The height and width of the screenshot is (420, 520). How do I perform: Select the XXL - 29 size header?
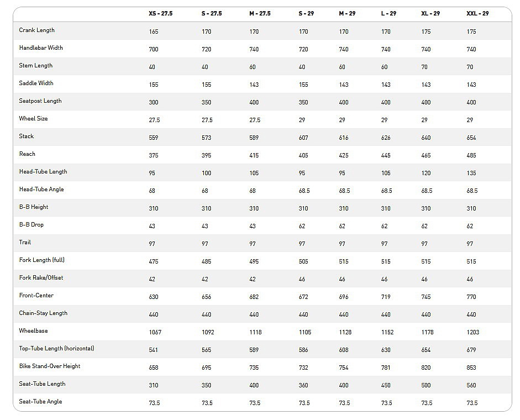pos(477,14)
